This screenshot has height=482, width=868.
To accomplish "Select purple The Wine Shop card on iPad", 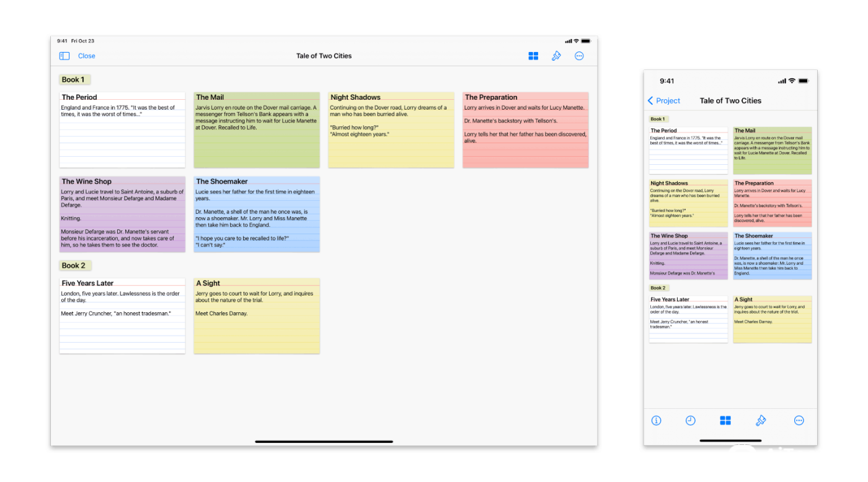I will pyautogui.click(x=122, y=214).
